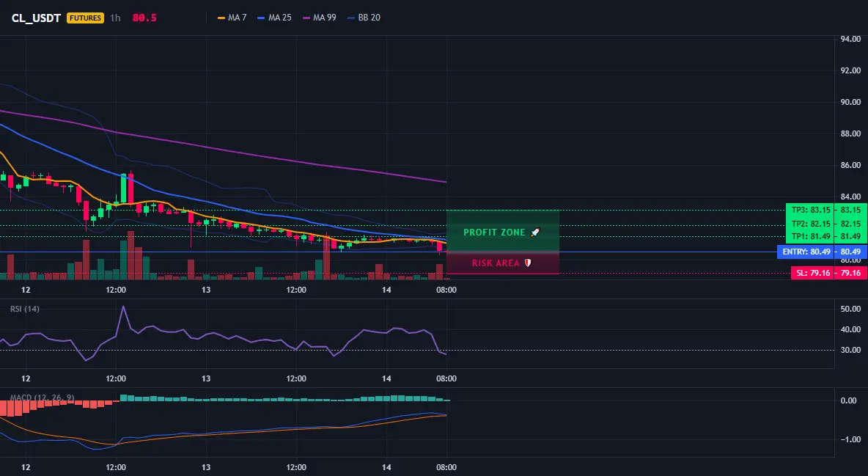868x476 pixels.
Task: Select the TP2: 82.15 price tag
Action: click(811, 224)
